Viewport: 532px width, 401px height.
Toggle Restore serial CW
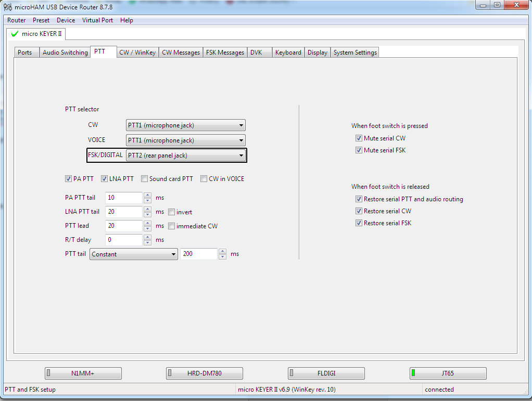(x=359, y=211)
